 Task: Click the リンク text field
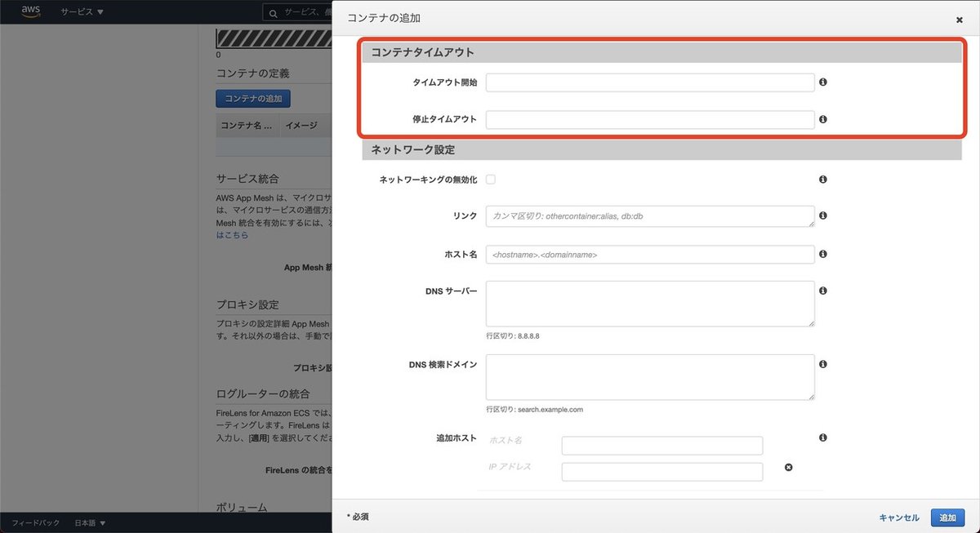tap(650, 215)
